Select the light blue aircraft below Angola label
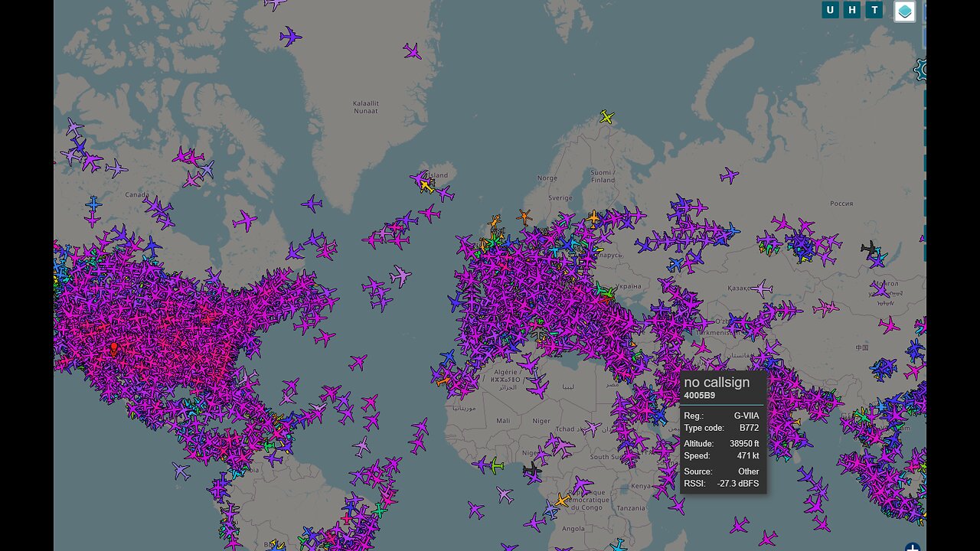This screenshot has height=551, width=980. point(619,545)
